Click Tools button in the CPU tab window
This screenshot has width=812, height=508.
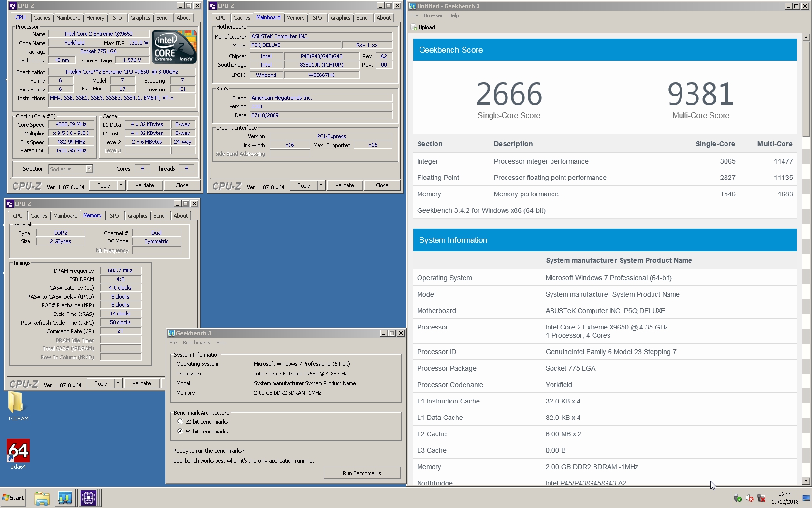[103, 185]
